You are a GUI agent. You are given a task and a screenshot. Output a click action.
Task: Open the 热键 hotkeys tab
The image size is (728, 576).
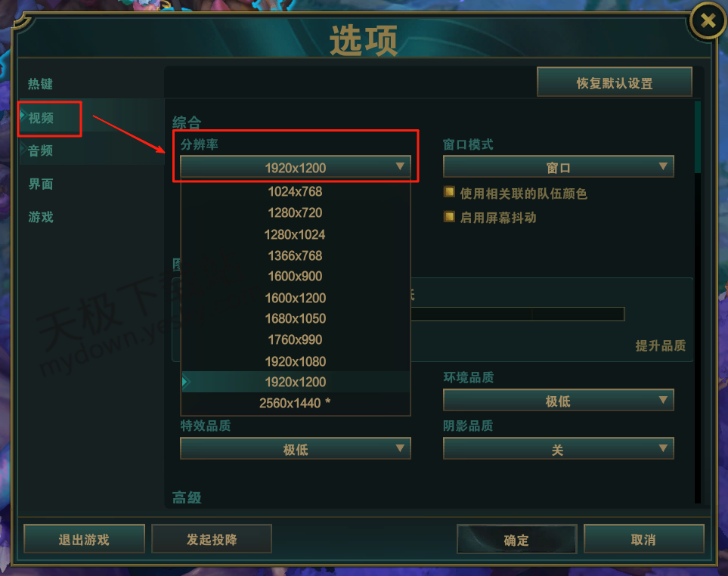(x=40, y=84)
